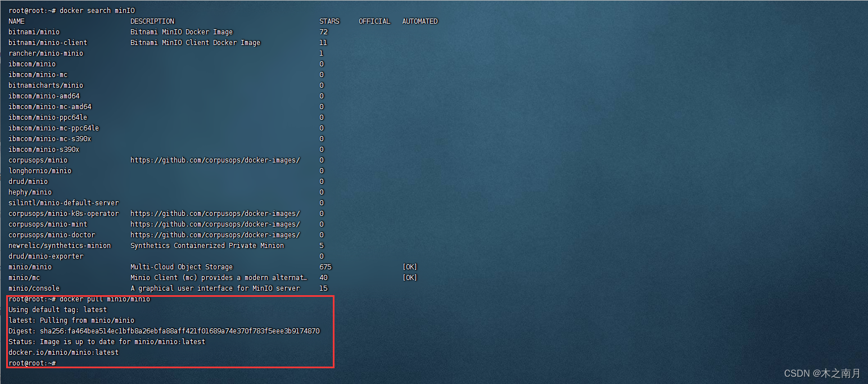Click the 'ibmcom/minio-mc-ppc64le' image name
Image resolution: width=868 pixels, height=384 pixels.
pyautogui.click(x=54, y=128)
